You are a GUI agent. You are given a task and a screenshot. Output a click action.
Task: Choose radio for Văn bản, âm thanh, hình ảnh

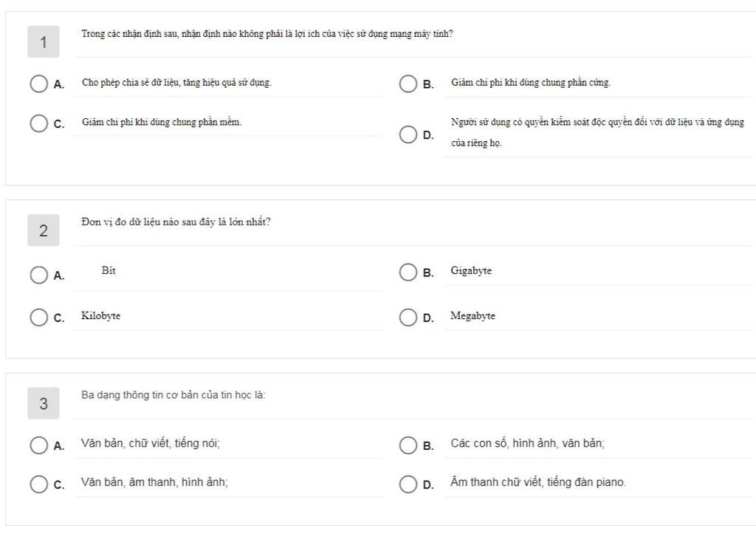click(39, 484)
